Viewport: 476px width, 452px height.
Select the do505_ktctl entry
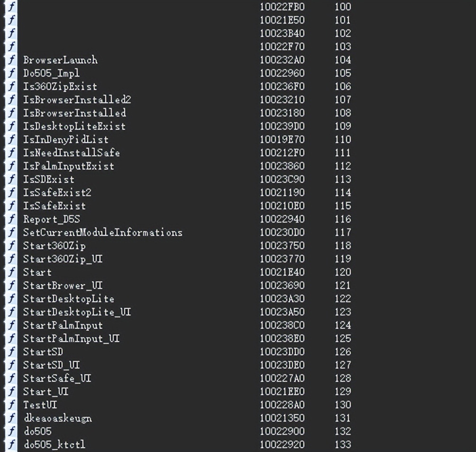(55, 445)
